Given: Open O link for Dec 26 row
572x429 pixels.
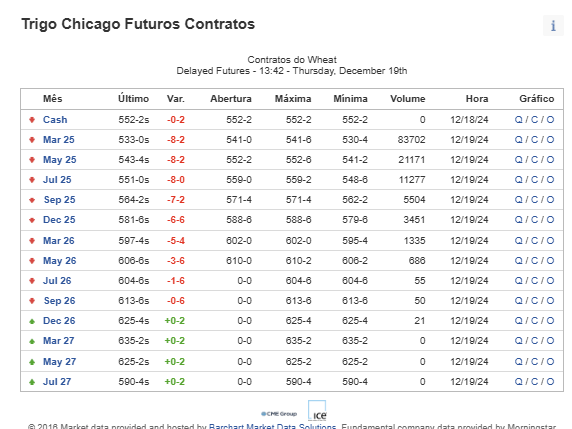Looking at the screenshot, I should (x=550, y=321).
